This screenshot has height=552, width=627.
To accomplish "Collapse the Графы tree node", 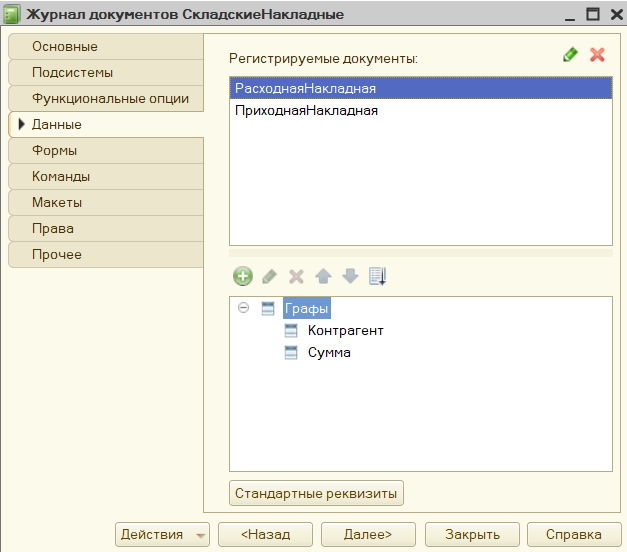I will point(243,308).
